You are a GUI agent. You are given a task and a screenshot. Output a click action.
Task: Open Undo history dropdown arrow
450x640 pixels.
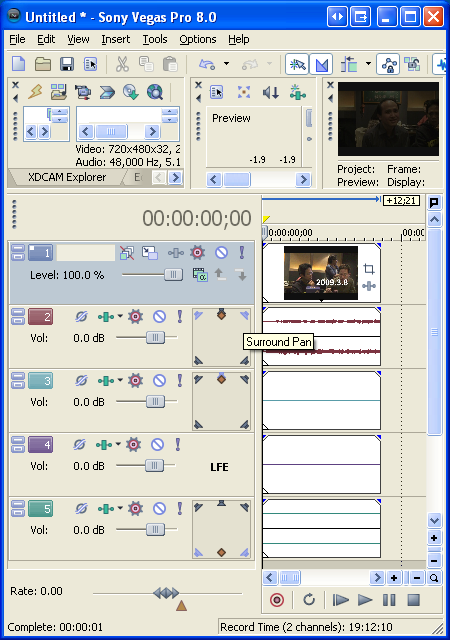(x=226, y=64)
